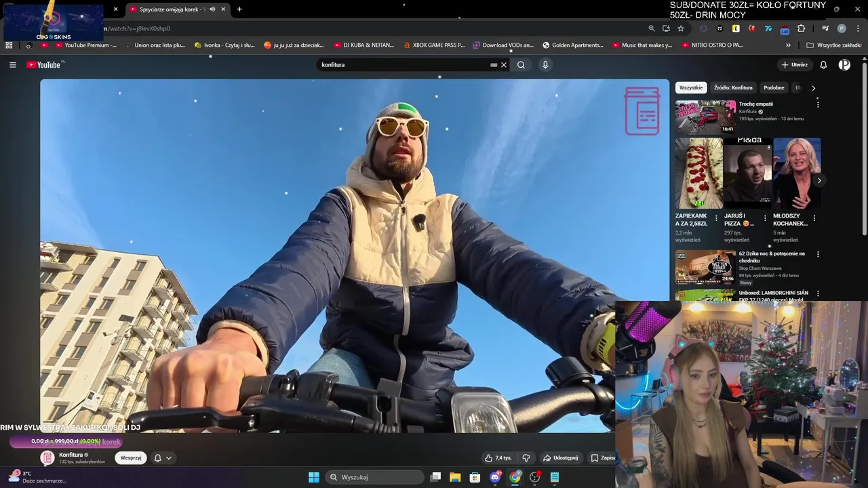Image resolution: width=868 pixels, height=488 pixels.
Task: Open YouTube notifications bell
Action: (x=823, y=65)
